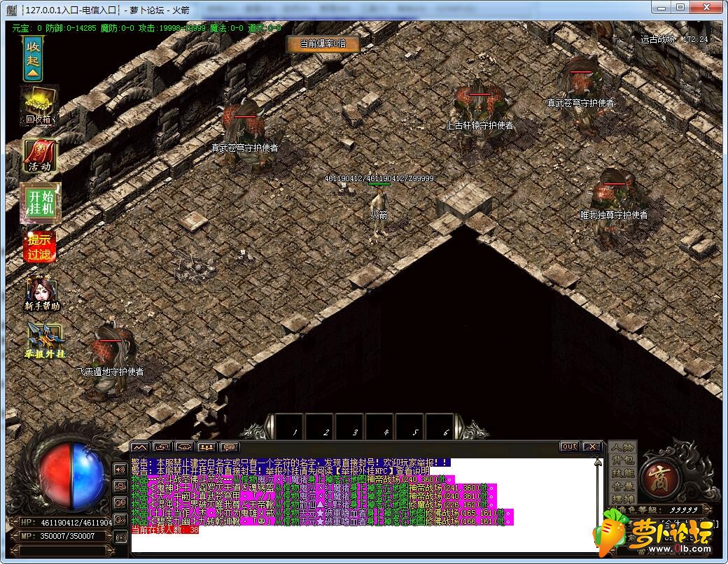Click the 'out' logout button
Screen dimensions: 728x564
point(569,446)
